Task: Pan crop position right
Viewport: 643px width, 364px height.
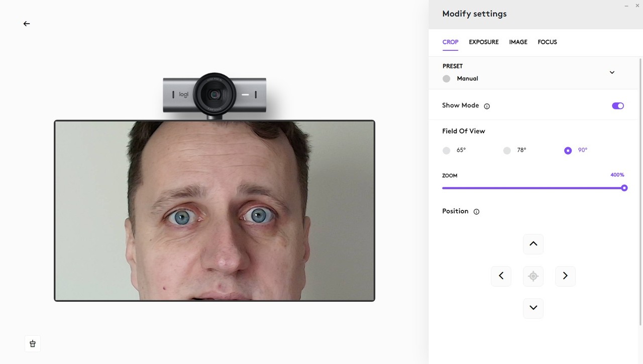Action: 565,276
